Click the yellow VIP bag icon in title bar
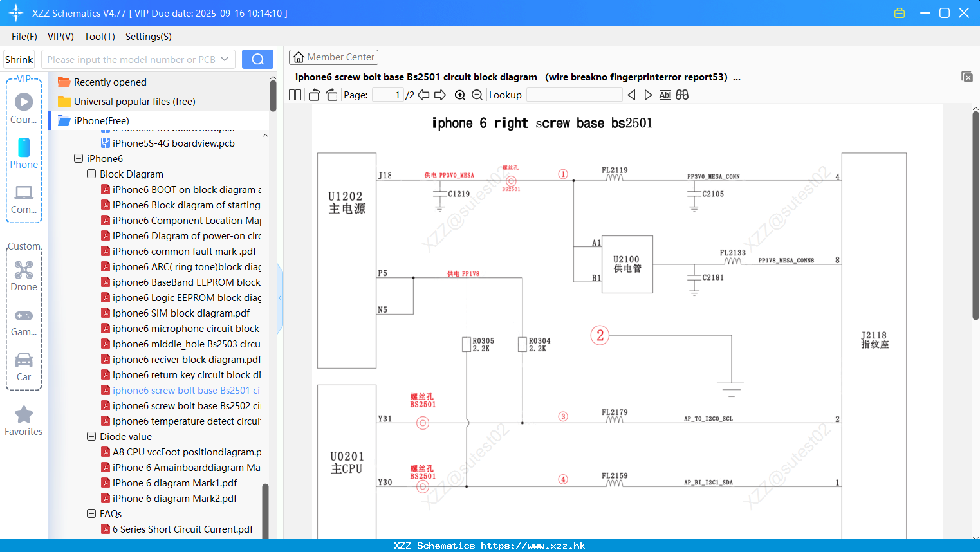Viewport: 980px width, 552px height. [900, 13]
